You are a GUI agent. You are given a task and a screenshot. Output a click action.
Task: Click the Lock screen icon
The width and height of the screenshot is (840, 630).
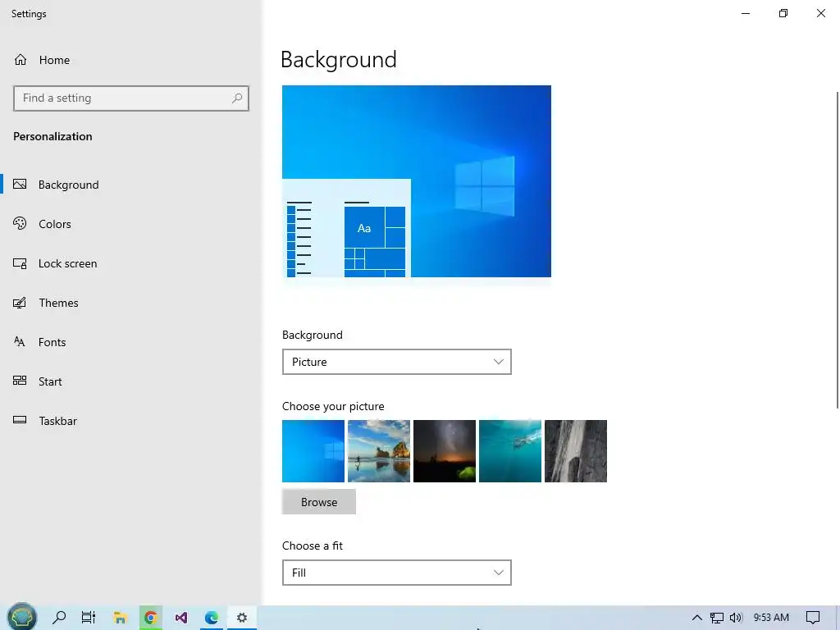[x=20, y=263]
